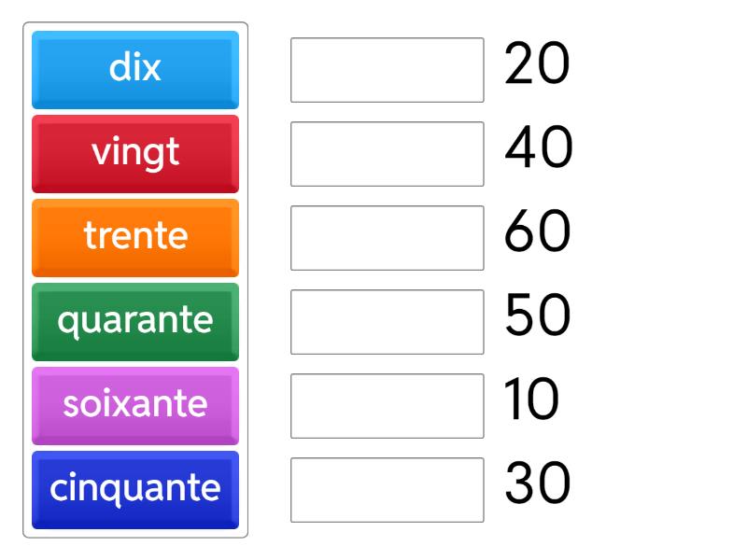Click the answer box beside 50

[387, 319]
